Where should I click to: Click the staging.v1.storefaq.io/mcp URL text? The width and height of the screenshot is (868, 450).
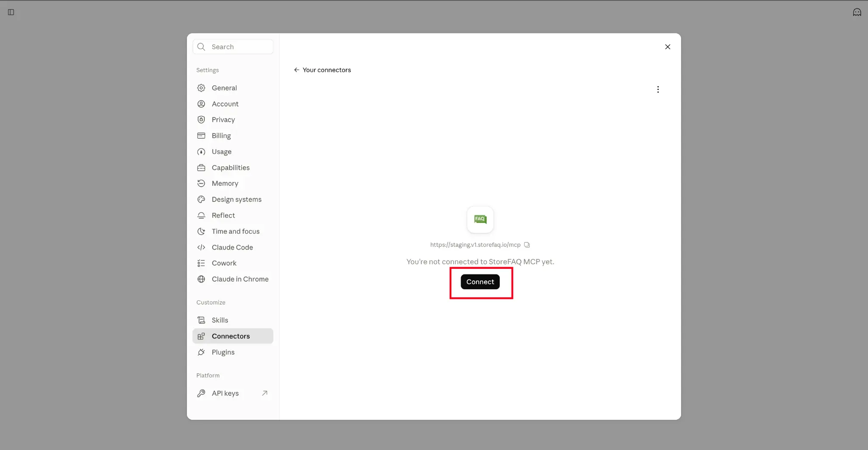[x=475, y=245]
